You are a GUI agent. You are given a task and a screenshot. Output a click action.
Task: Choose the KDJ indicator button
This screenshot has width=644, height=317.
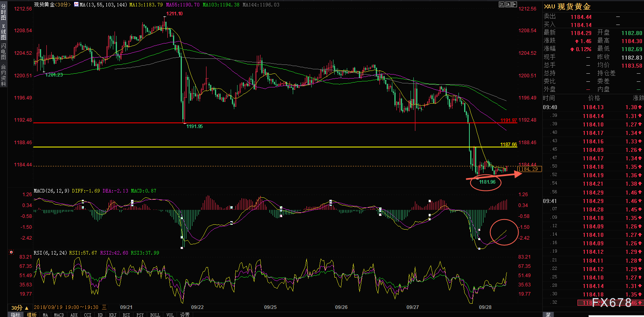[x=113, y=315]
